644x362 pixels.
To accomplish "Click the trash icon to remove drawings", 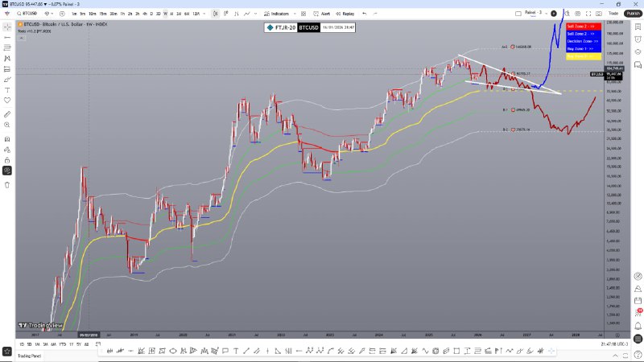I will [7, 184].
